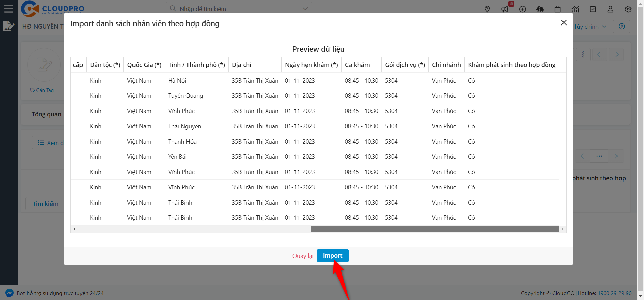Click the Chi nhánh column header
This screenshot has height=300, width=644.
click(446, 65)
